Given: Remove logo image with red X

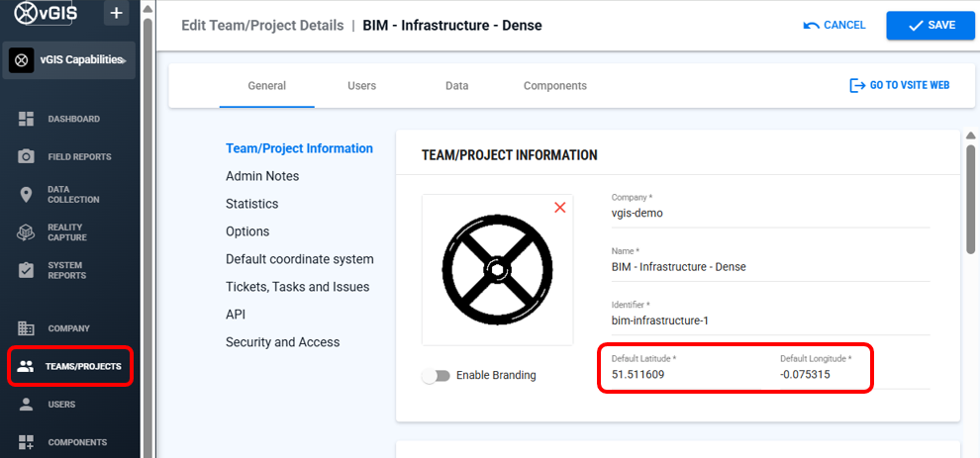Looking at the screenshot, I should [x=560, y=208].
